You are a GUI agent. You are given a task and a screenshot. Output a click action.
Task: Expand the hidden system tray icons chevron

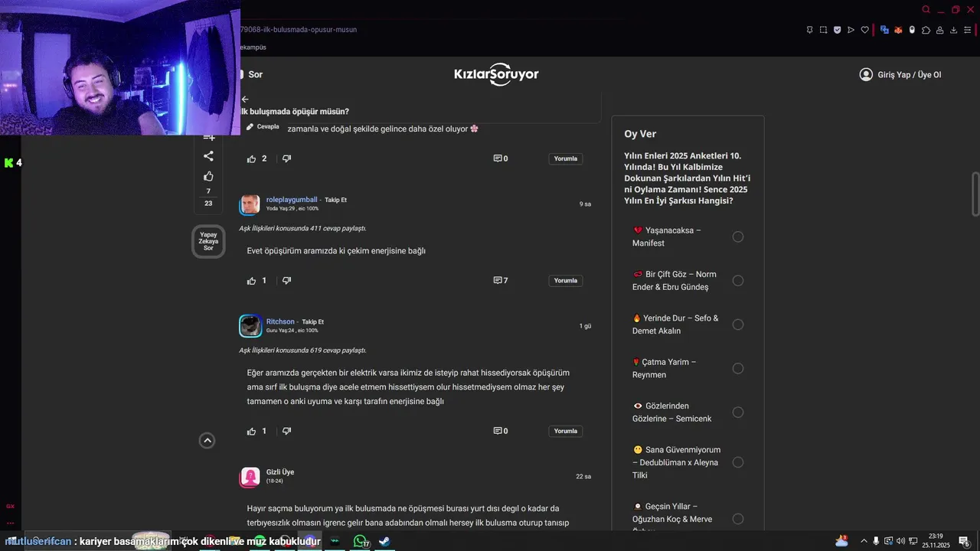point(864,541)
